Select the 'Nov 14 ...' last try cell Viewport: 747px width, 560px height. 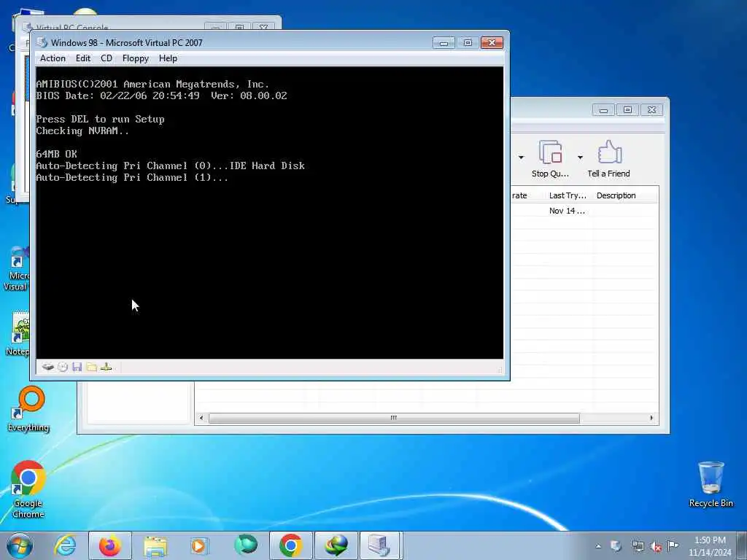[567, 211]
